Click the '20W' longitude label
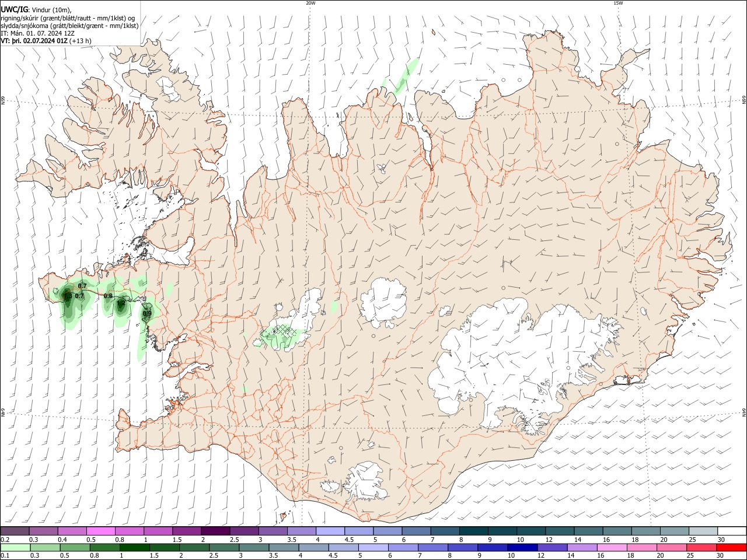747x560 pixels. pyautogui.click(x=310, y=3)
